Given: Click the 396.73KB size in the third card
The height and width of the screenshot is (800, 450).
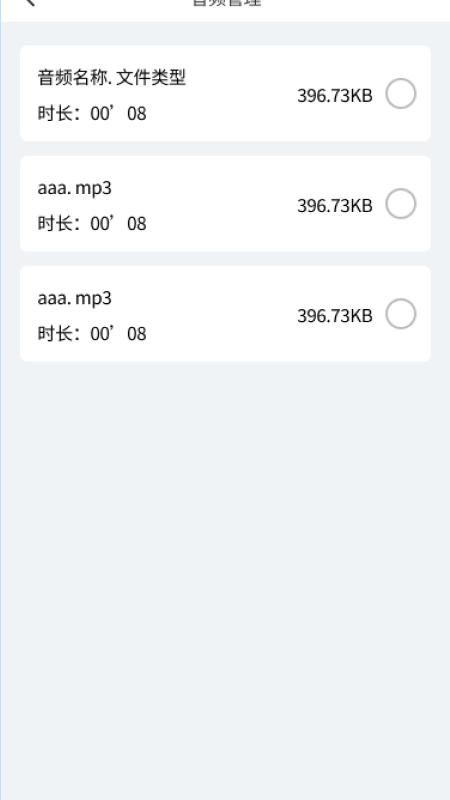Looking at the screenshot, I should coord(335,316).
